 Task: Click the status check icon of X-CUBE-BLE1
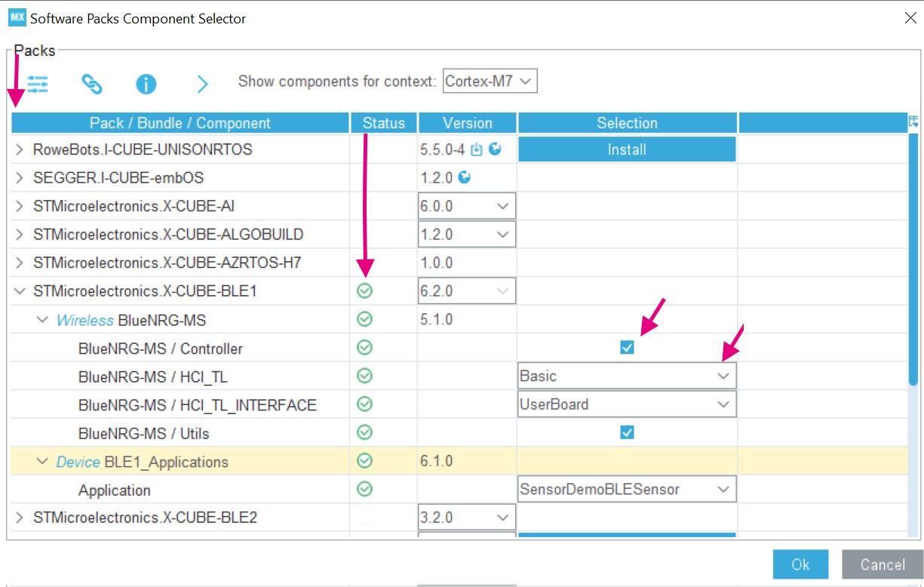point(365,291)
